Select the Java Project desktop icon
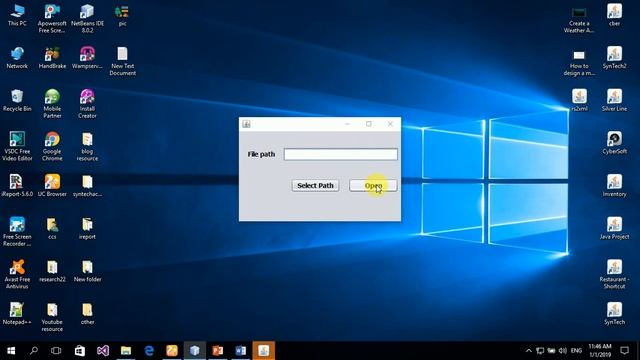The width and height of the screenshot is (640, 360). [614, 229]
